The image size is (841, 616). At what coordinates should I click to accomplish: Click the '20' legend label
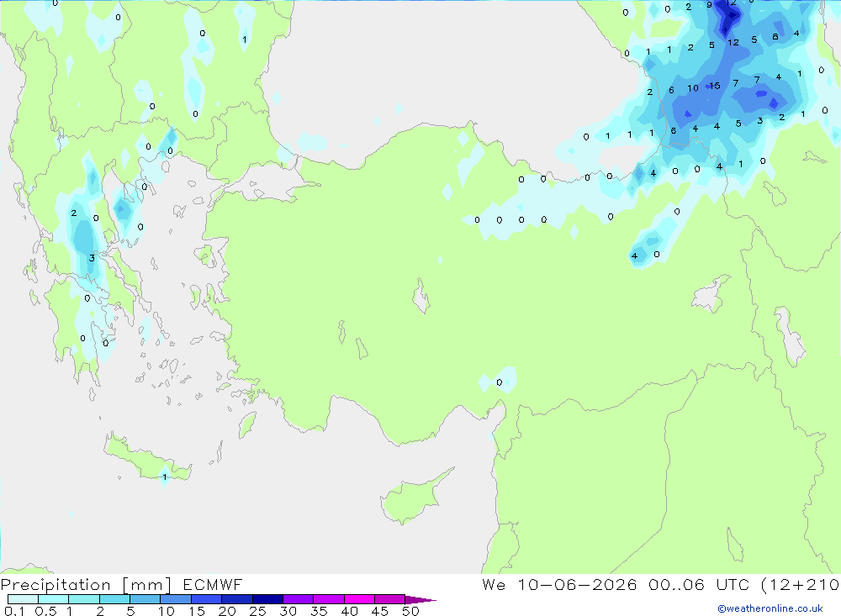point(227,611)
